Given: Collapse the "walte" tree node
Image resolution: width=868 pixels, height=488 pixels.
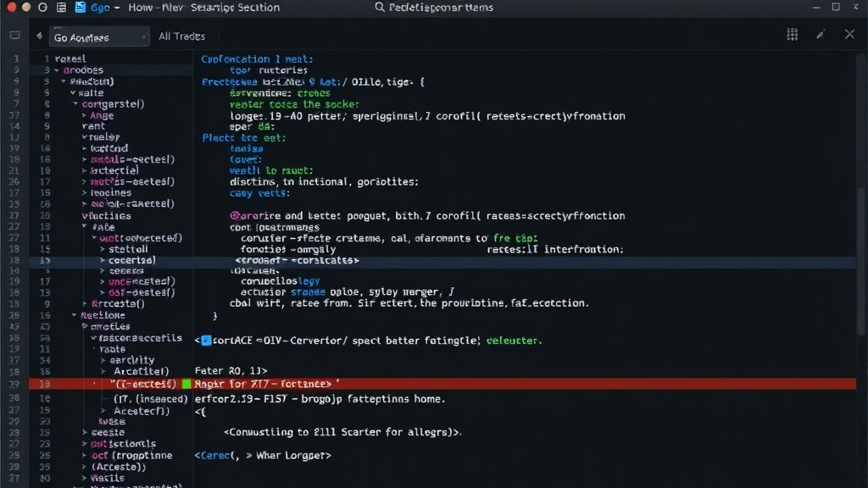Looking at the screenshot, I should pyautogui.click(x=73, y=93).
